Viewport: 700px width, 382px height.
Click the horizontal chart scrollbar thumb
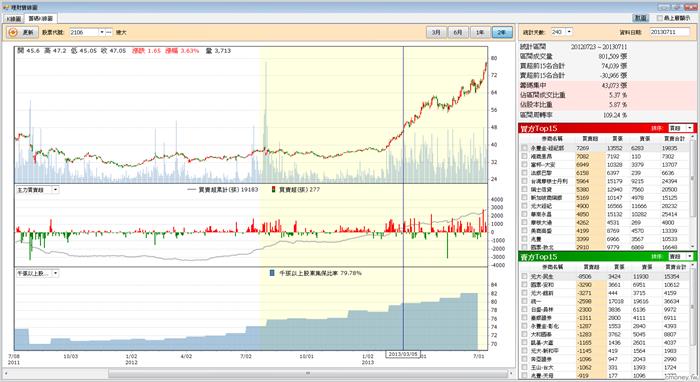[307, 373]
